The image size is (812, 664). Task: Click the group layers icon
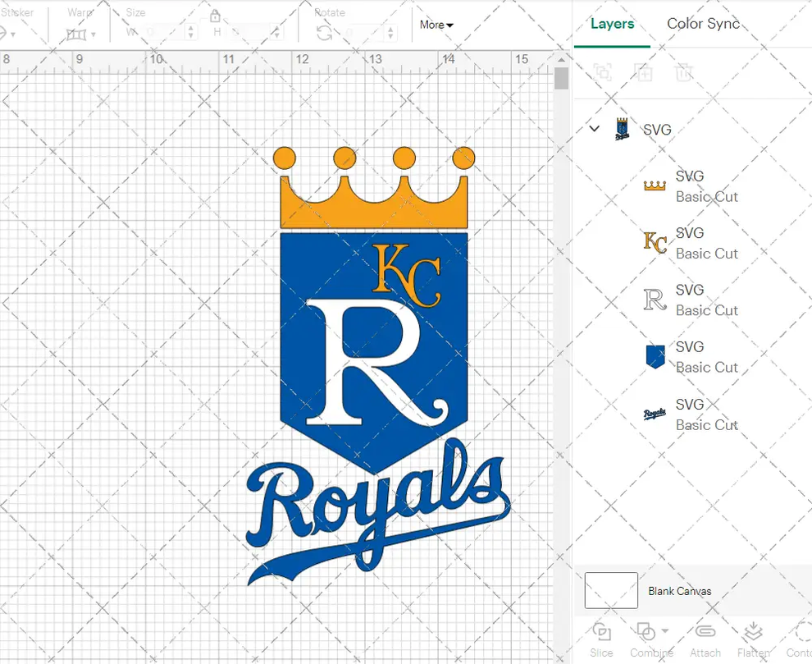click(x=603, y=72)
